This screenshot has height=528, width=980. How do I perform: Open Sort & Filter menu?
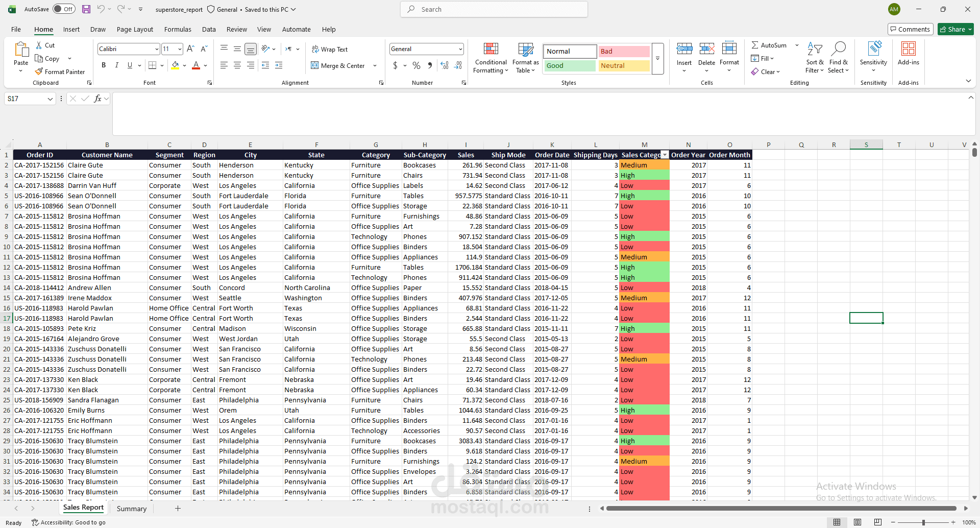(815, 58)
